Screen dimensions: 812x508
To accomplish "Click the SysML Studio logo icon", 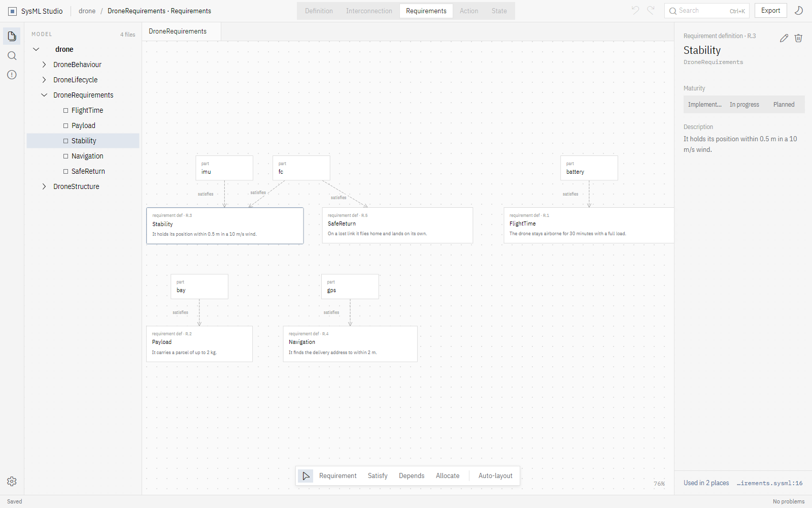I will click(x=13, y=11).
